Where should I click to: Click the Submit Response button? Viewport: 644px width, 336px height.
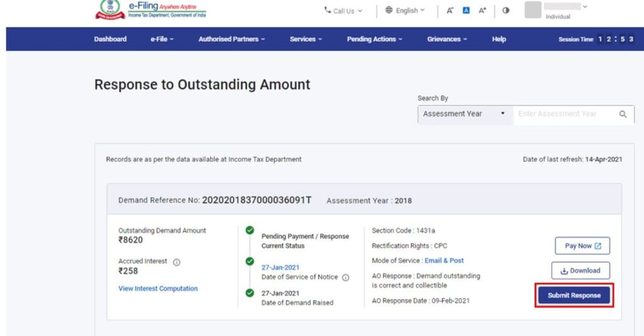574,295
